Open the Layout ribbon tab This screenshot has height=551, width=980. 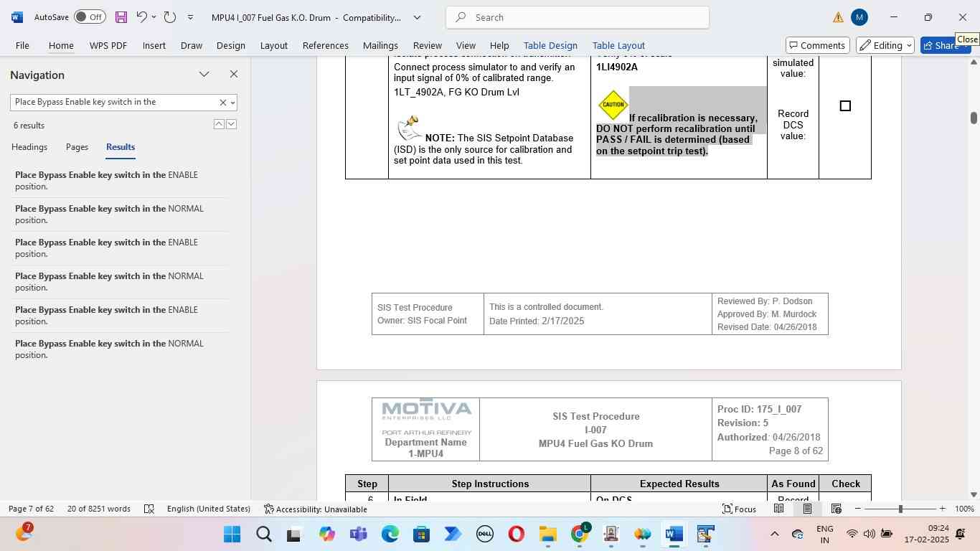(x=274, y=45)
